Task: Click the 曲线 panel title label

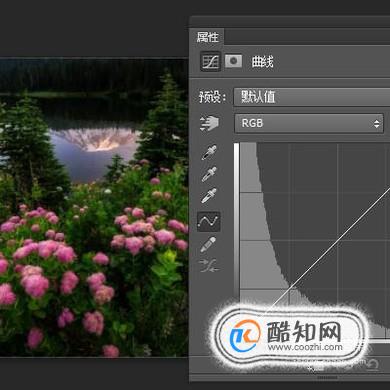Action: pyautogui.click(x=263, y=62)
